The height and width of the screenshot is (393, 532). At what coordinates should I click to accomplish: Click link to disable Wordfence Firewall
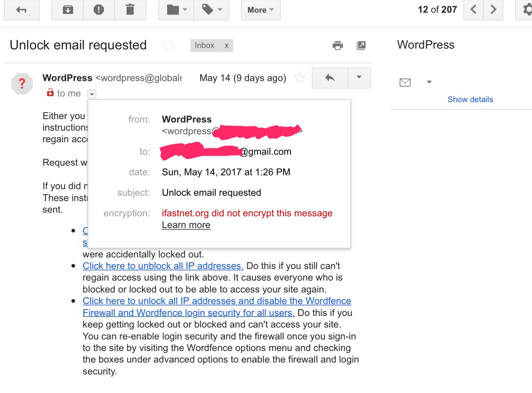[x=217, y=307]
